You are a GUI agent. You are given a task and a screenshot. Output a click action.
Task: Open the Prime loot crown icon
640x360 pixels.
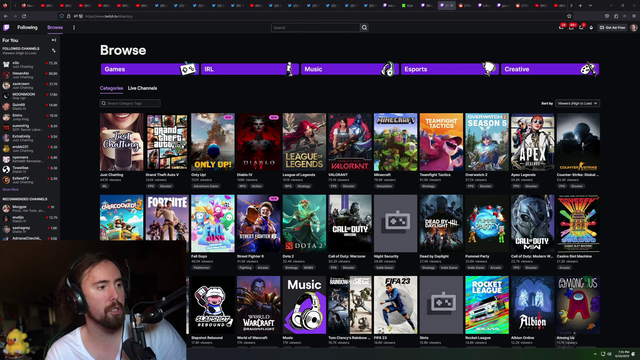pos(561,27)
